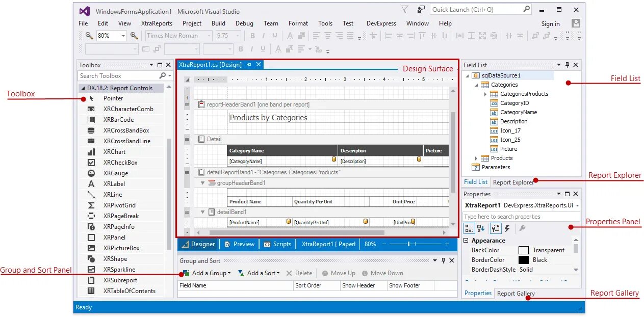
Task: Open the font size 9.75 dropdown
Action: coord(238,36)
